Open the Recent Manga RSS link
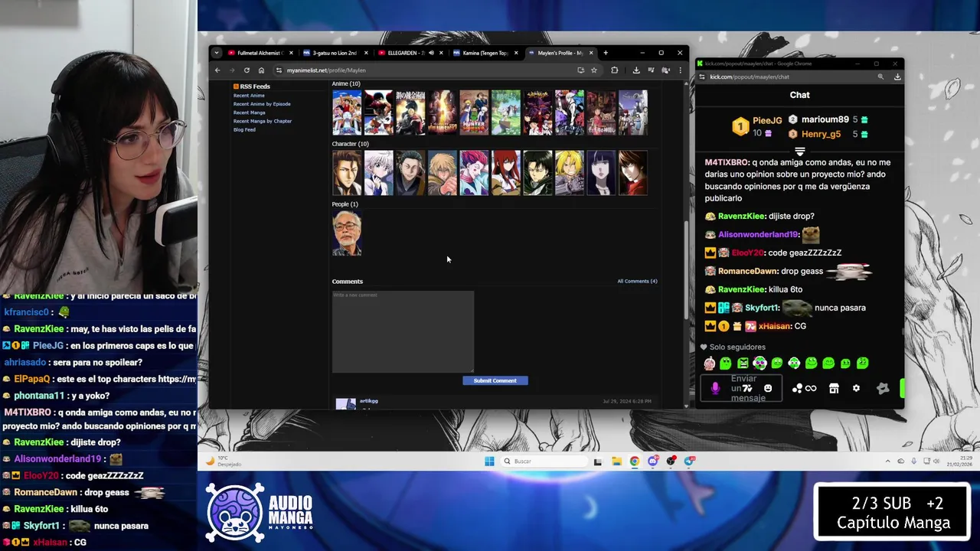 click(x=249, y=112)
